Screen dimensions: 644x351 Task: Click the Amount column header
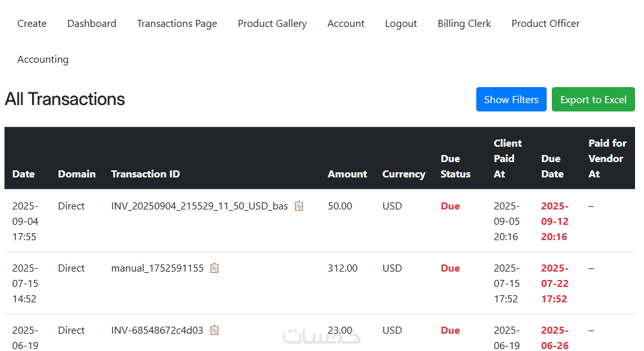pyautogui.click(x=347, y=174)
